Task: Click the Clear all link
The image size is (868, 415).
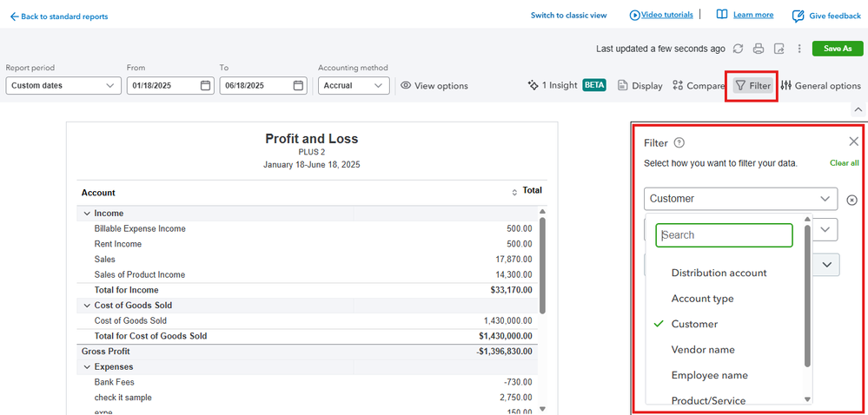Action: pos(844,163)
